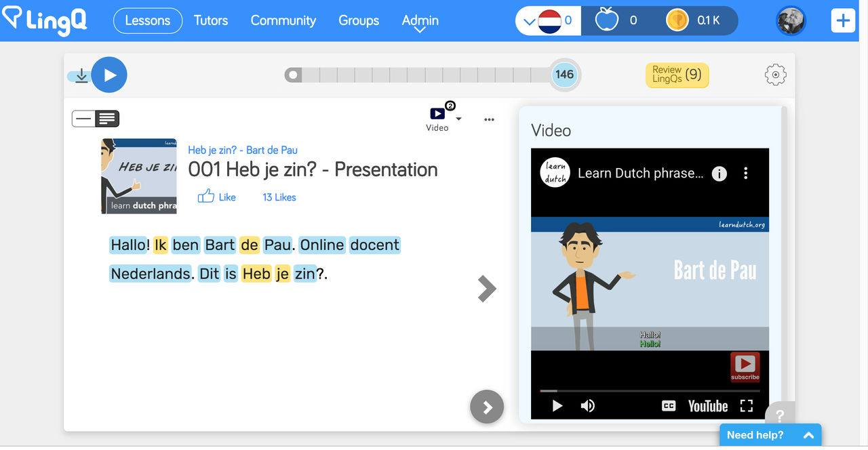Viewport: 868px width, 450px height.
Task: Collapse the Need help panel
Action: tap(808, 435)
